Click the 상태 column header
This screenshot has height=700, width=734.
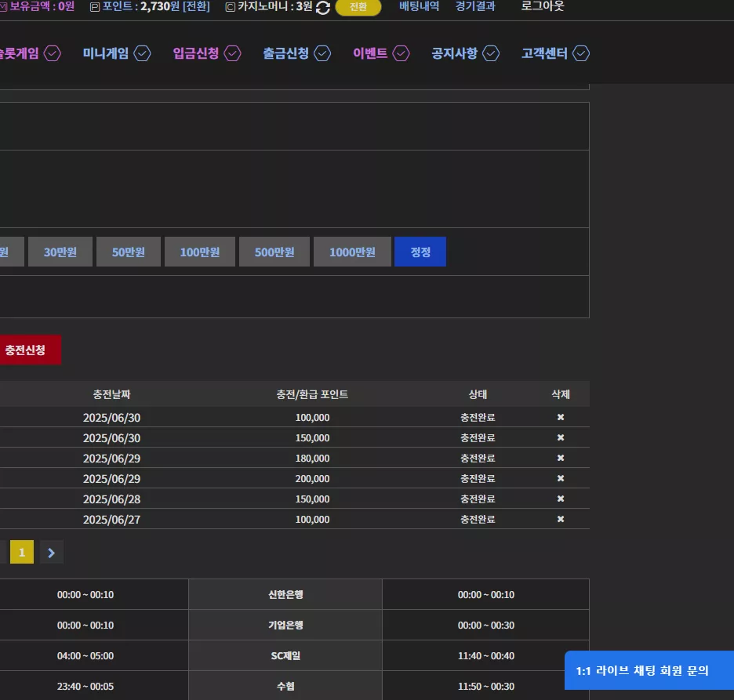point(478,394)
